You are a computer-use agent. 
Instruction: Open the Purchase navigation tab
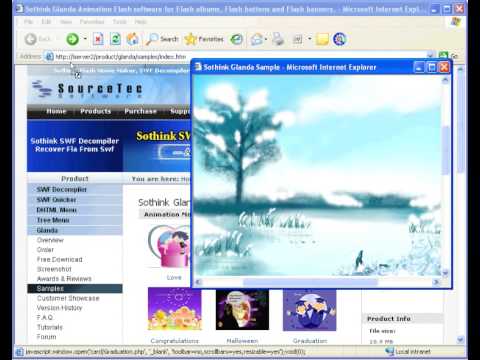click(141, 111)
